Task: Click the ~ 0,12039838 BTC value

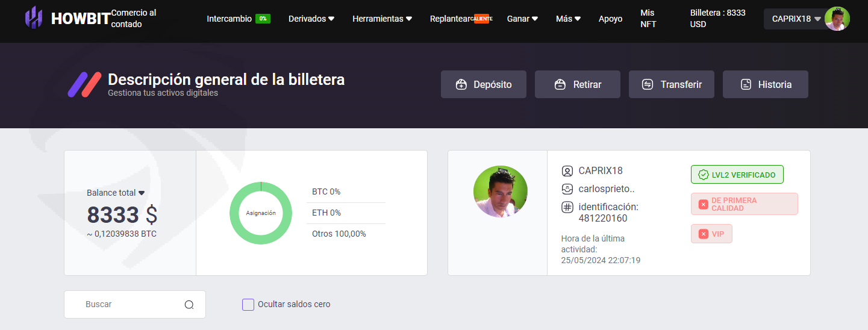Action: click(x=122, y=234)
